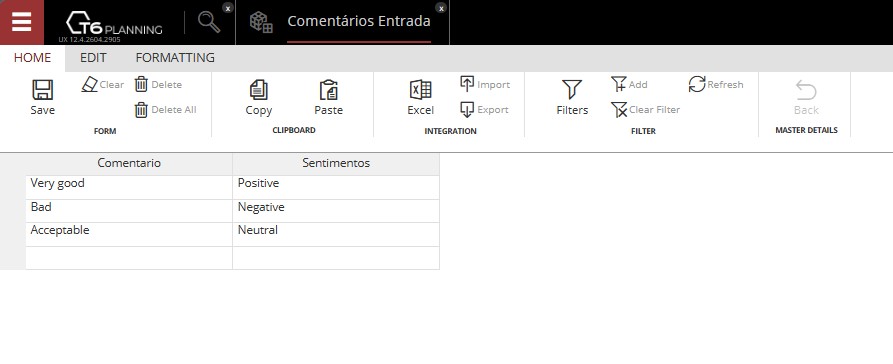Screen dimensions: 893x364
Task: Click the Delete All trash button
Action: click(x=166, y=109)
